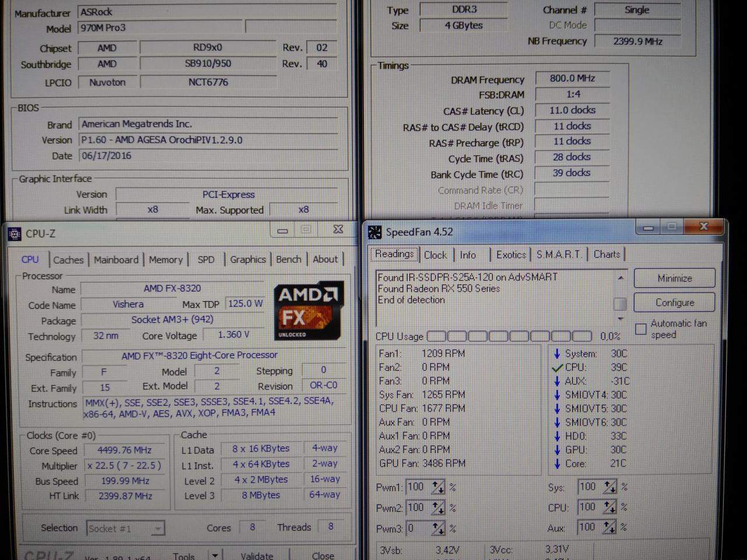Click the System temperature down-arrow icon
The height and width of the screenshot is (560, 747).
tap(557, 353)
